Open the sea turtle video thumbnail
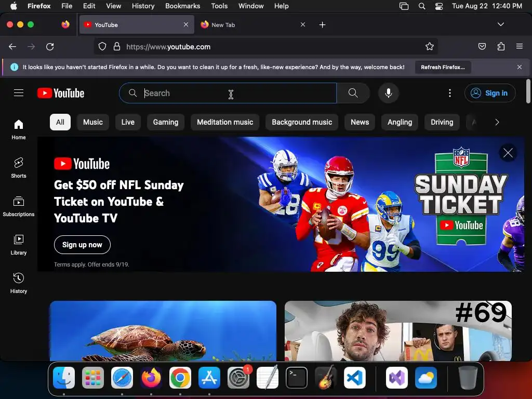 tap(163, 331)
